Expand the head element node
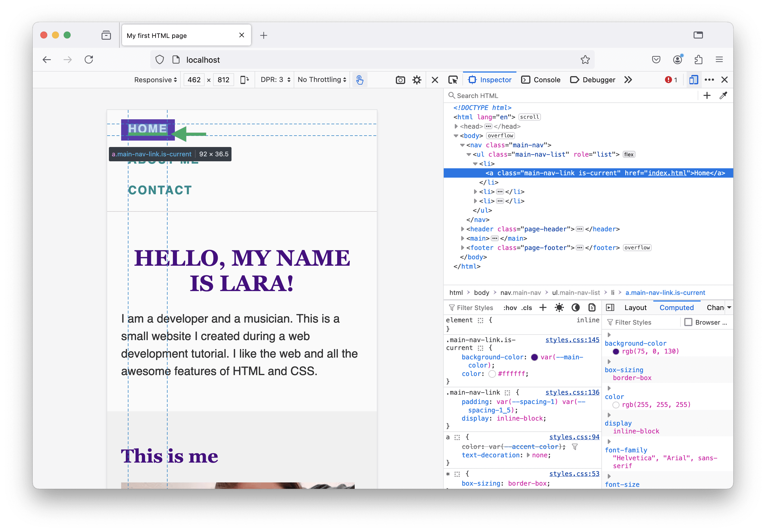766x532 pixels. pos(456,126)
